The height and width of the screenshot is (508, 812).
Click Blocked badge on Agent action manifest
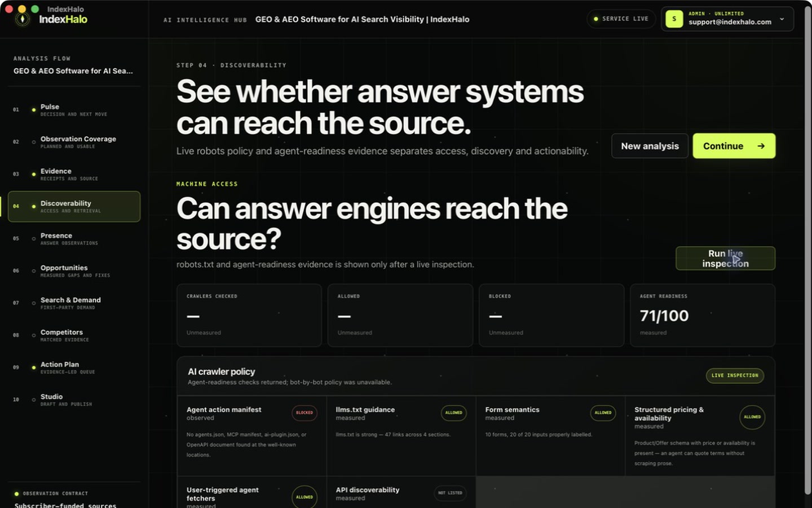click(304, 413)
